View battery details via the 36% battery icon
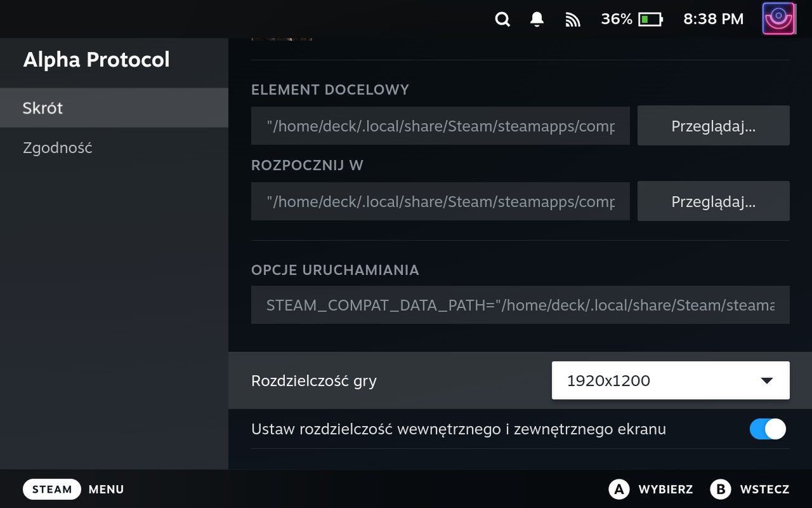The height and width of the screenshot is (508, 812). (x=632, y=19)
